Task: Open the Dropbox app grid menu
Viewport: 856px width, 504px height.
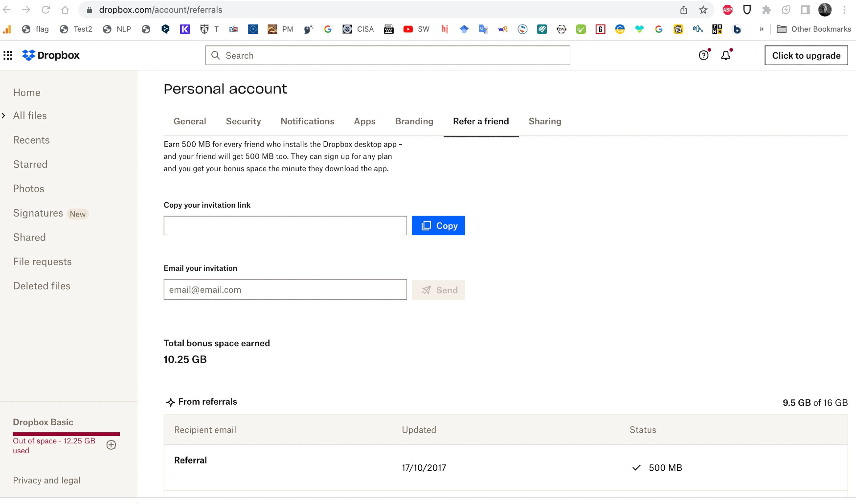Action: click(8, 55)
